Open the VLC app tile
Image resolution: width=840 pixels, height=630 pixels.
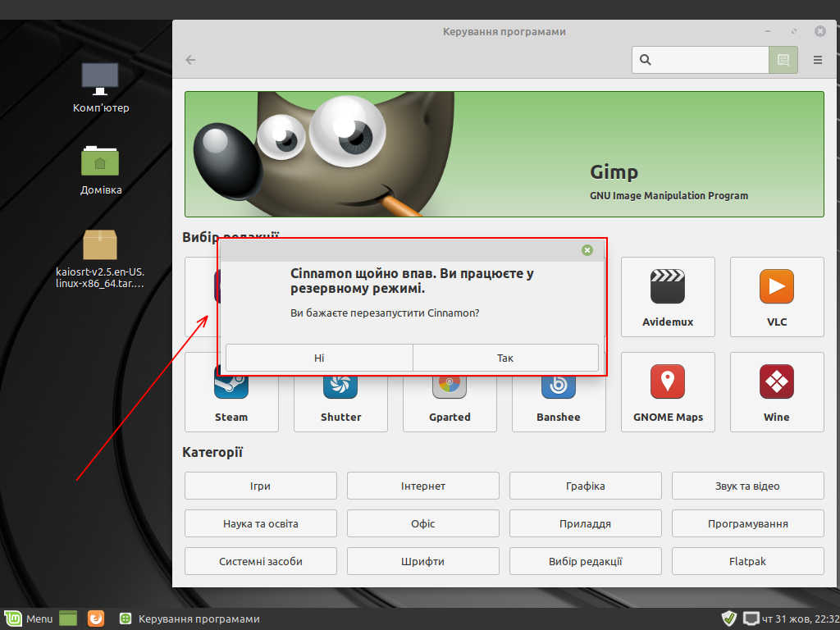pyautogui.click(x=776, y=295)
